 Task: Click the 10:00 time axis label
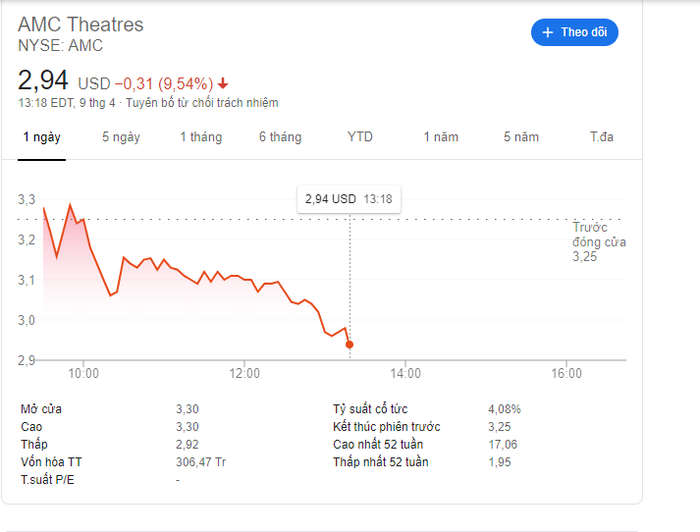(x=83, y=373)
